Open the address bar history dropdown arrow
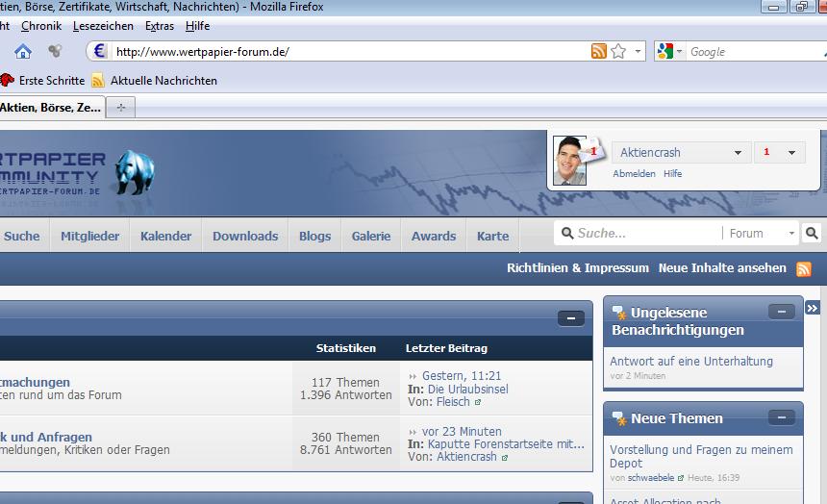Viewport: 827px width, 504px height. click(638, 51)
